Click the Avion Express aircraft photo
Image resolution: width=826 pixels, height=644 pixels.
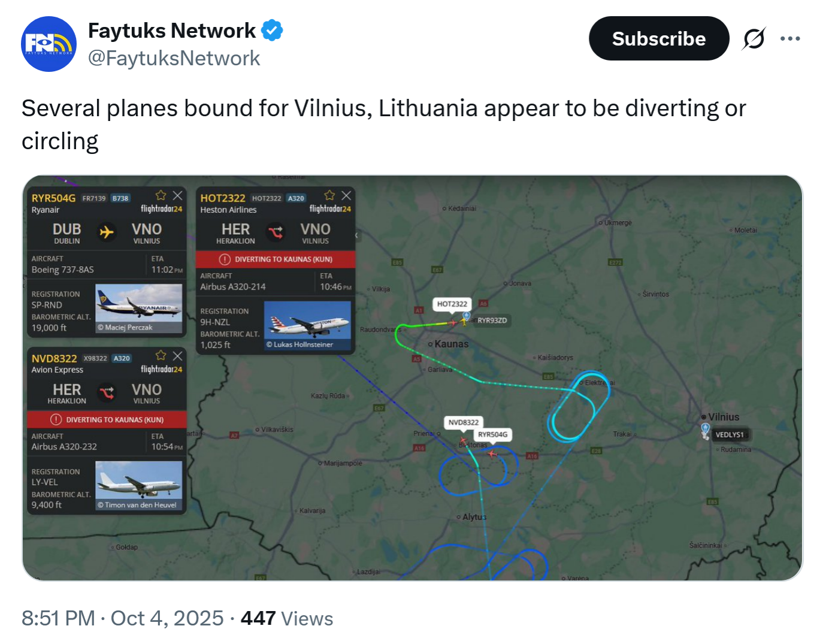138,485
